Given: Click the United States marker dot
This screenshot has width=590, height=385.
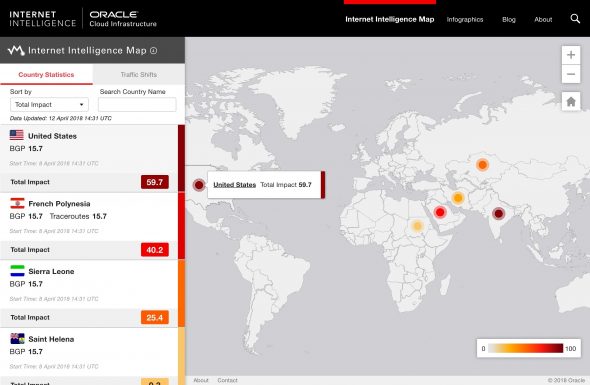Looking at the screenshot, I should pyautogui.click(x=199, y=185).
